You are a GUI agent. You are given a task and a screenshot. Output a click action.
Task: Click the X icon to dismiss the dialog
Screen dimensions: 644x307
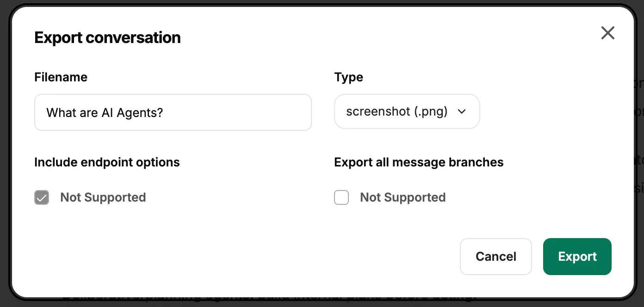[x=607, y=33]
